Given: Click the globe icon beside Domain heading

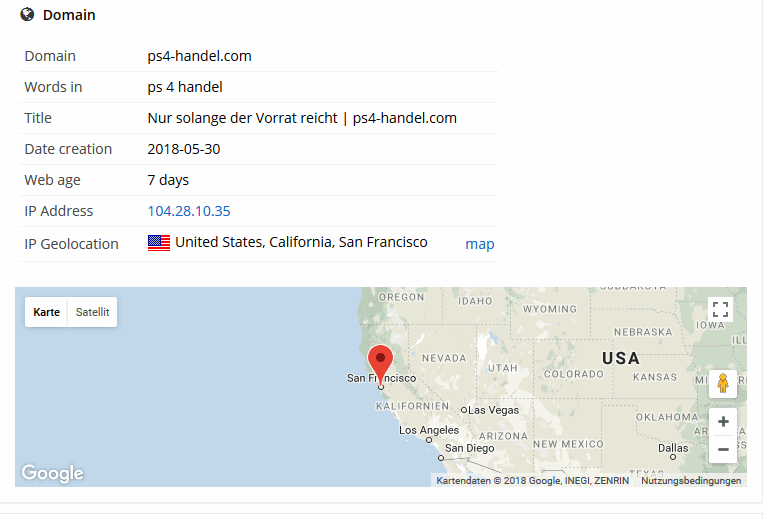Looking at the screenshot, I should click(27, 15).
